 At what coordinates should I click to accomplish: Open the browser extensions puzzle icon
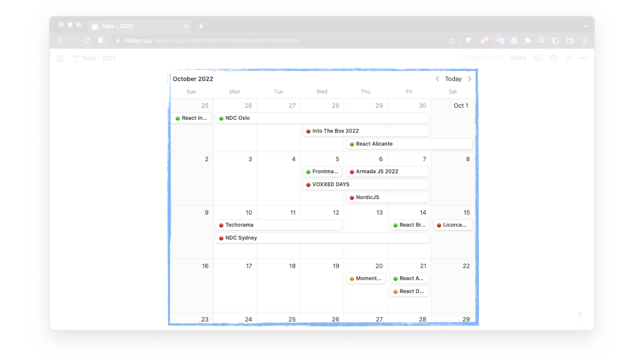[528, 41]
